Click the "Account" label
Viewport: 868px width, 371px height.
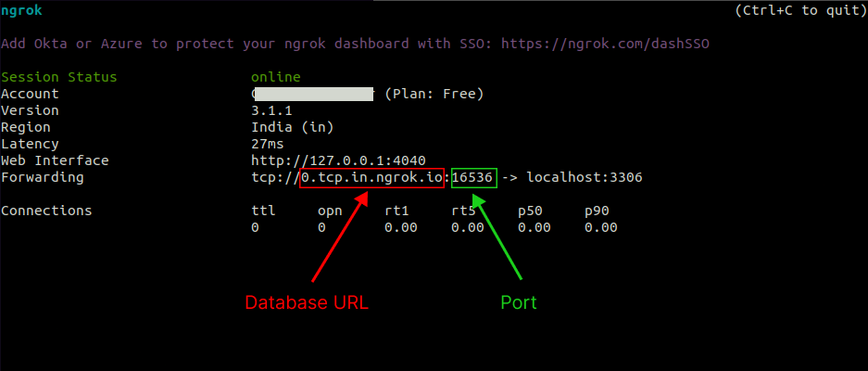[x=30, y=94]
